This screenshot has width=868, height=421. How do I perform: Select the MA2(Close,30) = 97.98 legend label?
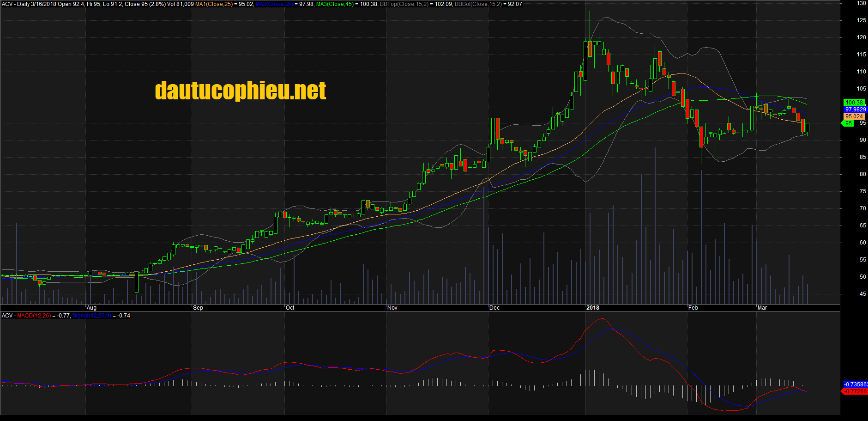click(x=284, y=4)
